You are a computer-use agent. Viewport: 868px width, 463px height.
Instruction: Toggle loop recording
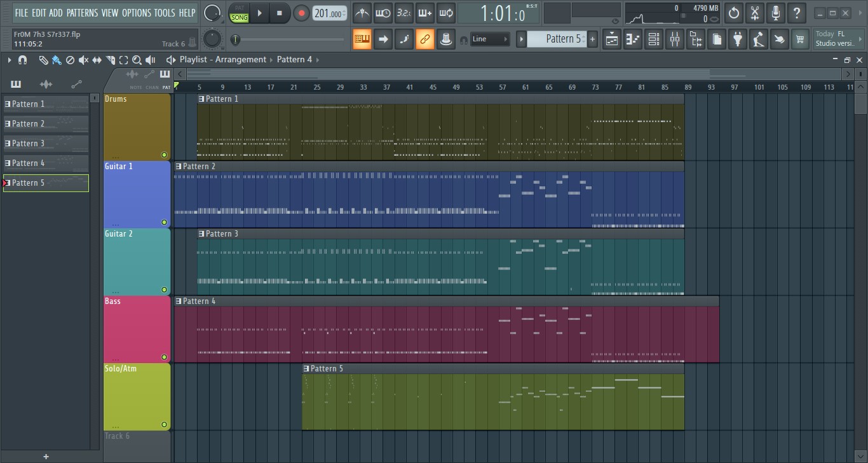pyautogui.click(x=446, y=13)
